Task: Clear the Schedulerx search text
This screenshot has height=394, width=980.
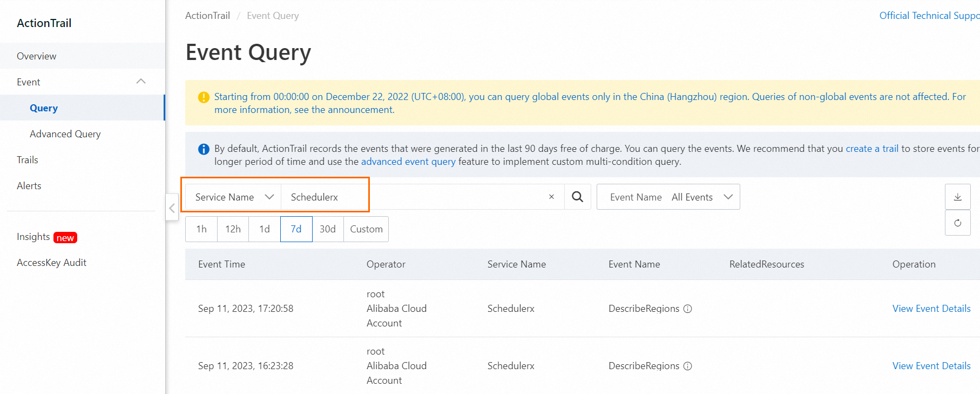Action: click(x=551, y=197)
